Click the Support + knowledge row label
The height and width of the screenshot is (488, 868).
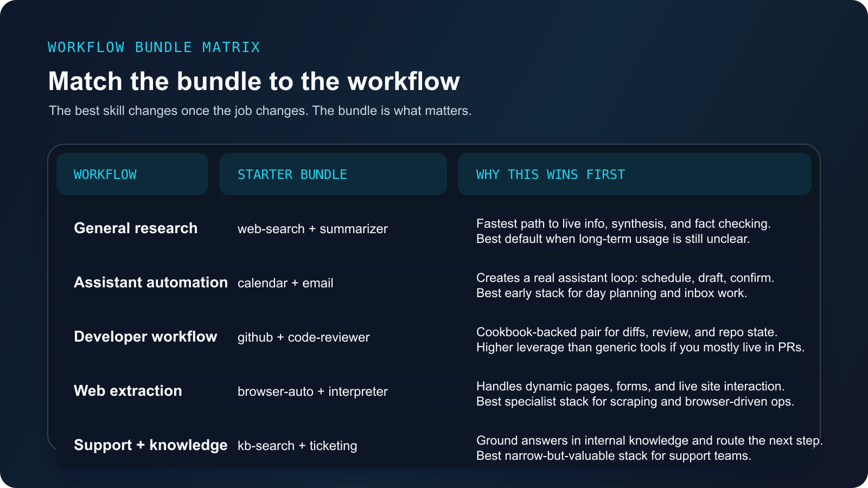coord(150,445)
